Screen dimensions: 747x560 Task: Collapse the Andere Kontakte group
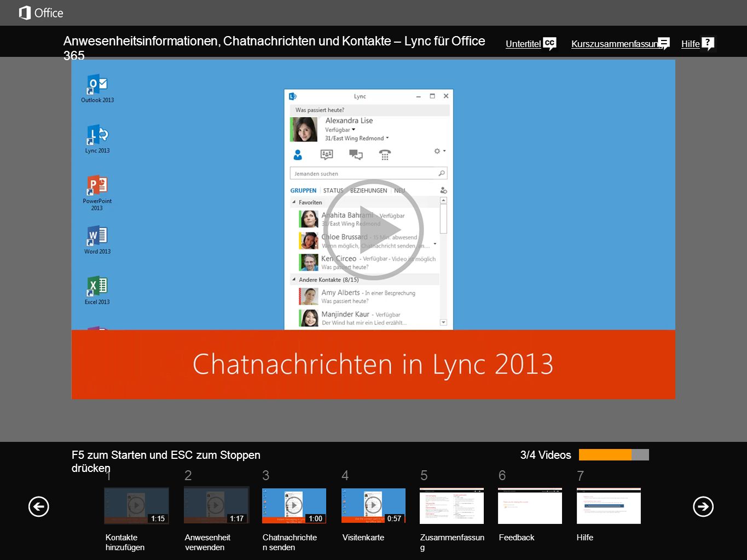[294, 279]
